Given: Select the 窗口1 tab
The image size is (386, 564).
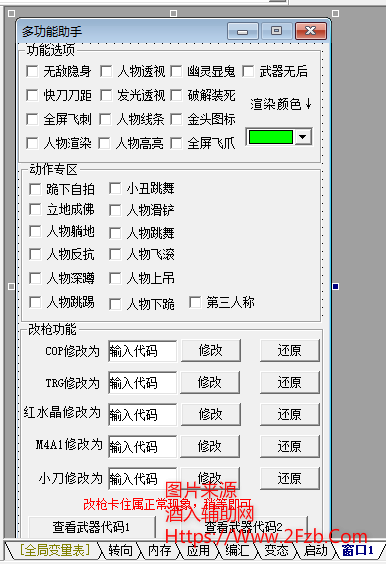Looking at the screenshot, I should pyautogui.click(x=358, y=550).
